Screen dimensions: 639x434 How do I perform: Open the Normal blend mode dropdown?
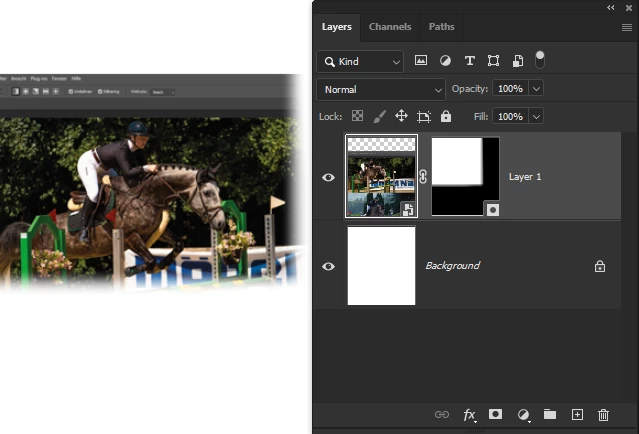click(x=381, y=89)
